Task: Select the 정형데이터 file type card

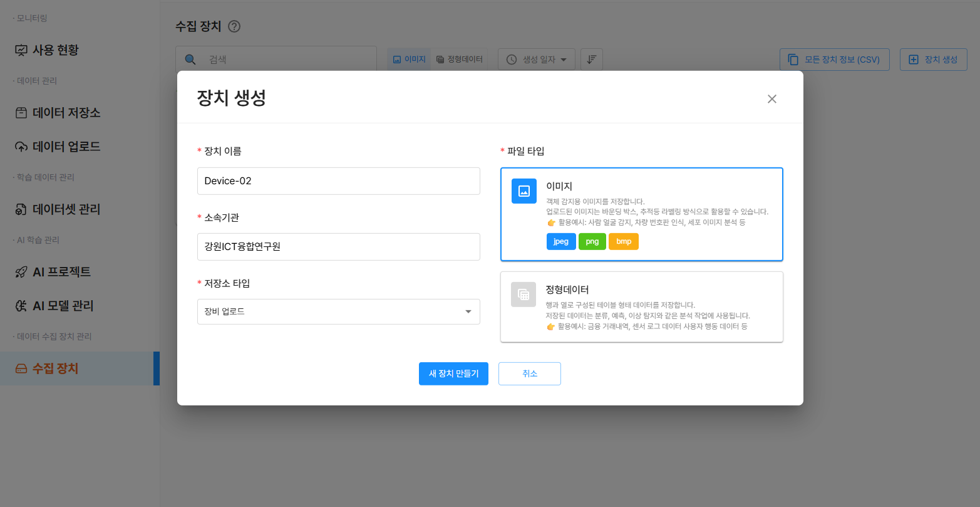Action: 642,307
